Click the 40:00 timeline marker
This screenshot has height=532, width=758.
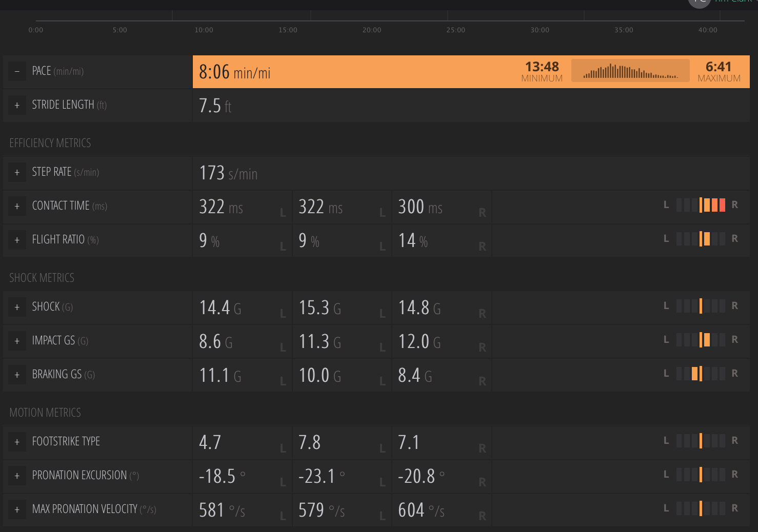pyautogui.click(x=708, y=30)
